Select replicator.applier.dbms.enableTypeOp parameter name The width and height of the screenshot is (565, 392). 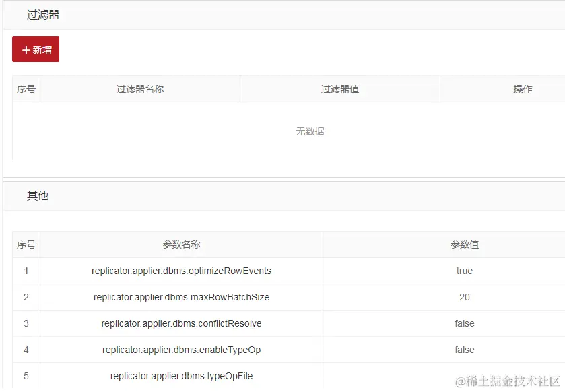click(181, 350)
